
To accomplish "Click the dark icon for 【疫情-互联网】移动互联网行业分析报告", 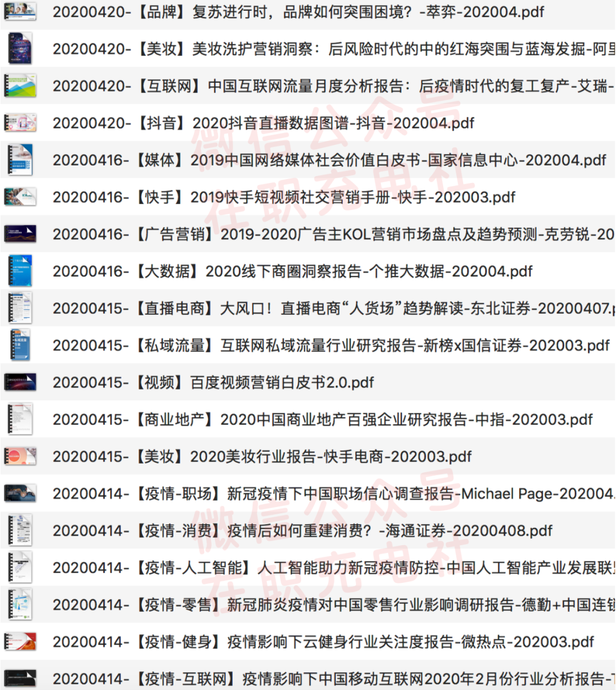I will point(20,679).
